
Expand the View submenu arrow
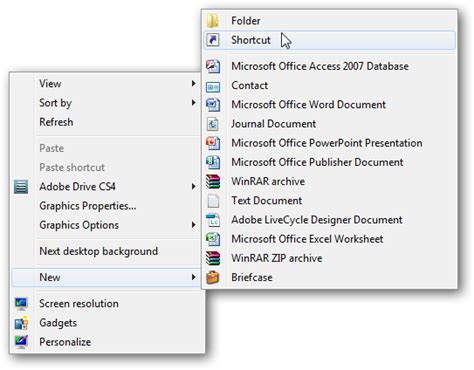(193, 83)
